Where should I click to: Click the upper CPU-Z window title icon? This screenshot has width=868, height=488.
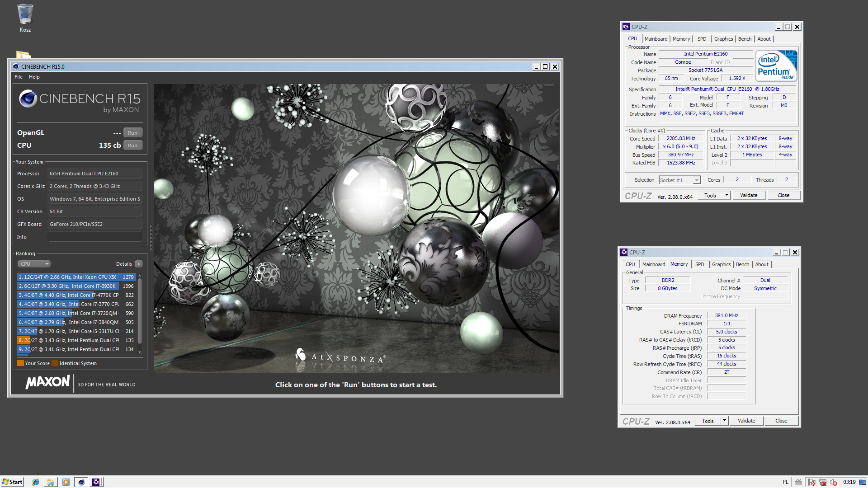626,27
